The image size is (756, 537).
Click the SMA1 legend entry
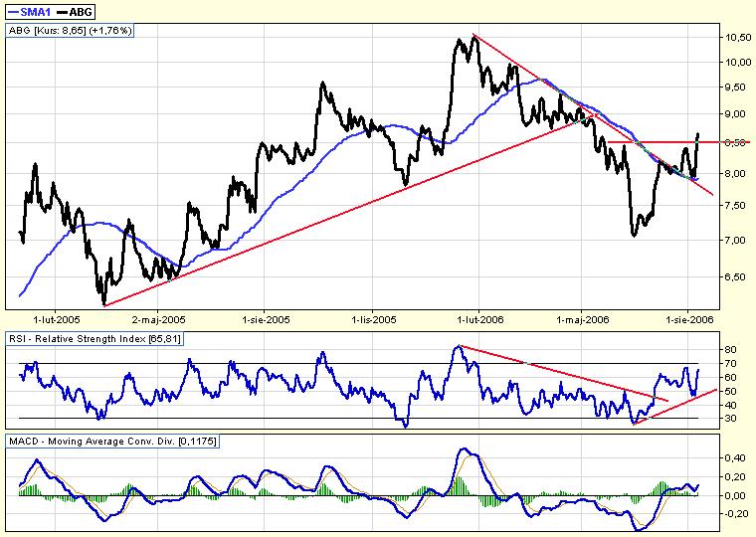coord(29,12)
